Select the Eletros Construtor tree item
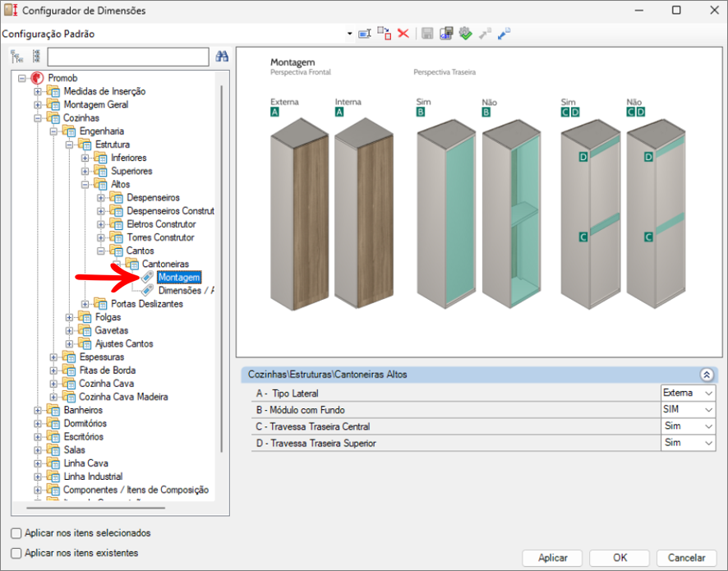Screen dimensions: 728x571 click(x=161, y=224)
